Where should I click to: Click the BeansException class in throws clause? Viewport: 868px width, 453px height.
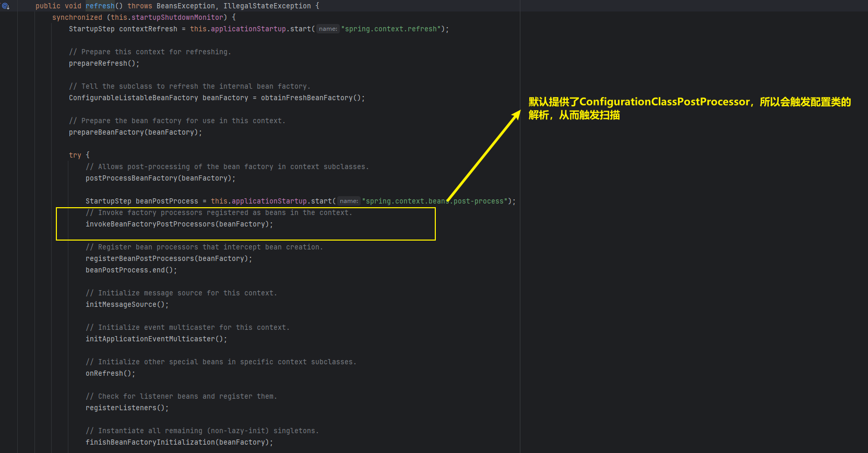[186, 6]
